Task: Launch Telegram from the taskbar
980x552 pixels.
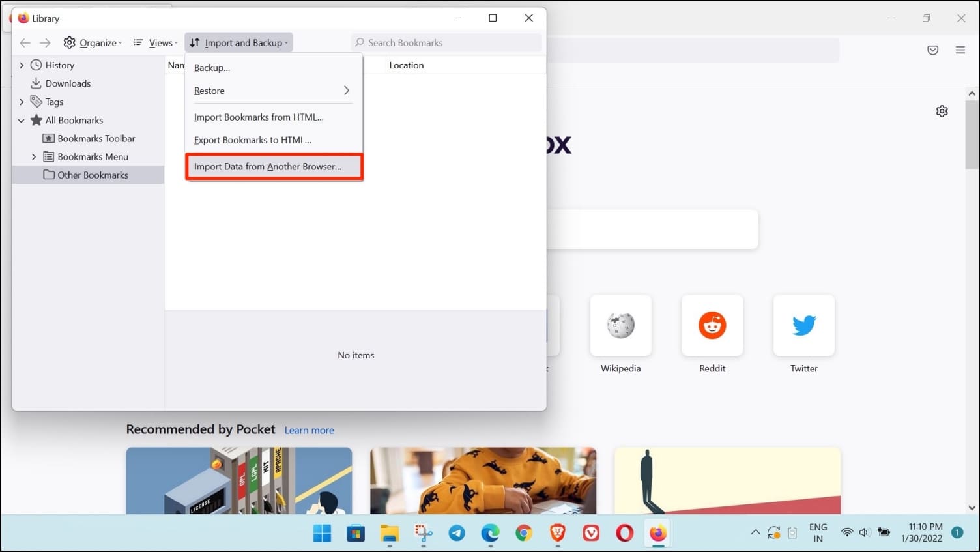Action: click(x=456, y=533)
